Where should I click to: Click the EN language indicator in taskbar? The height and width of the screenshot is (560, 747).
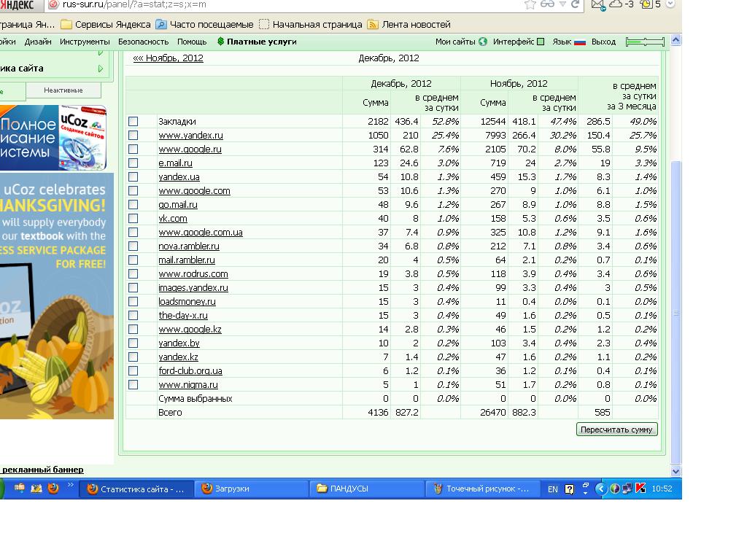pyautogui.click(x=553, y=489)
